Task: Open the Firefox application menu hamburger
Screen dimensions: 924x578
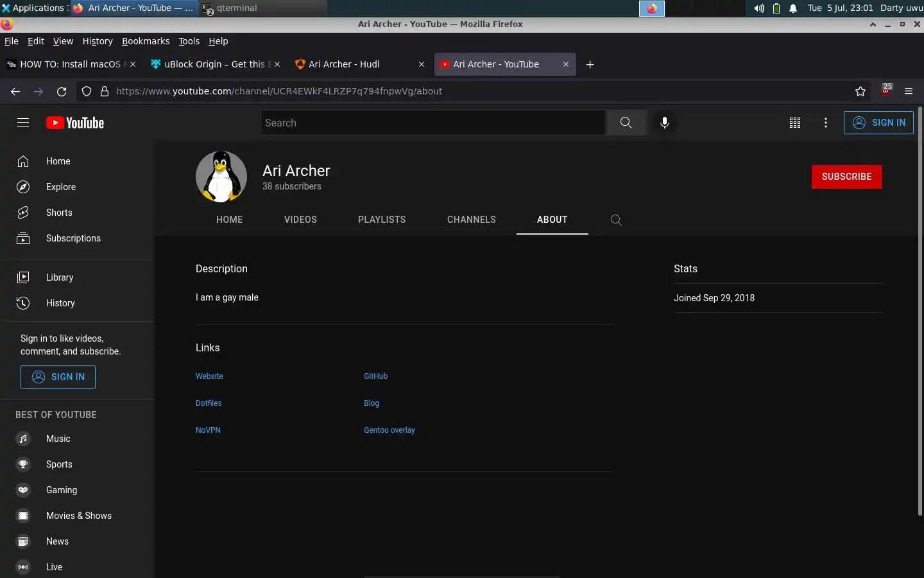Action: (909, 91)
